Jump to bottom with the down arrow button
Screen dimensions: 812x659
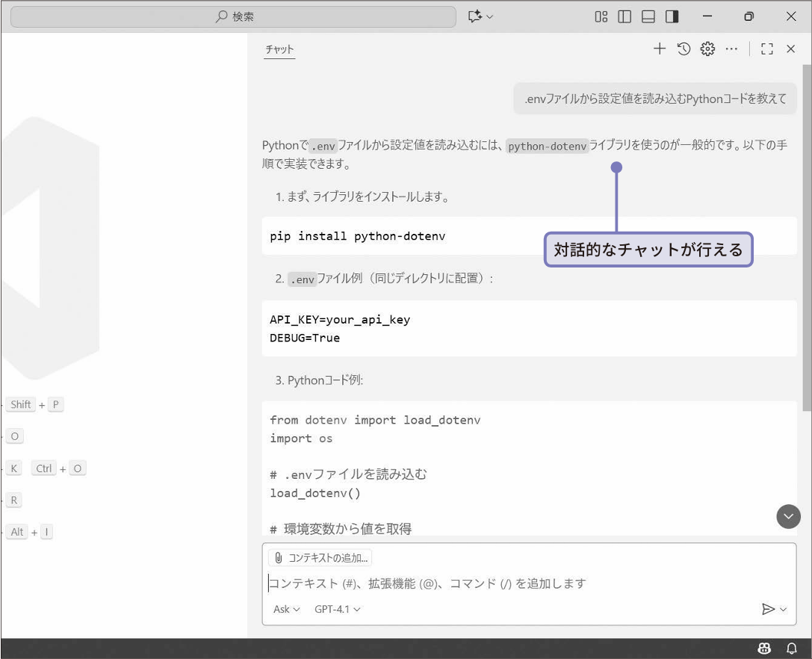pos(788,516)
